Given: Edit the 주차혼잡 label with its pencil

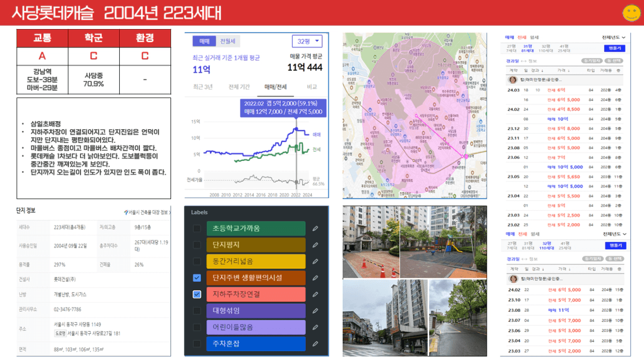Looking at the screenshot, I should 315,343.
